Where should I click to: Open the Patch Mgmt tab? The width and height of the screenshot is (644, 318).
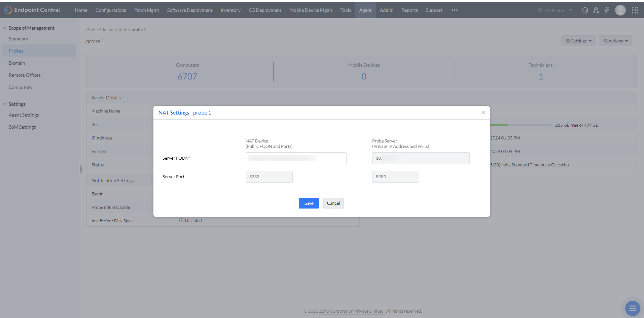[147, 10]
